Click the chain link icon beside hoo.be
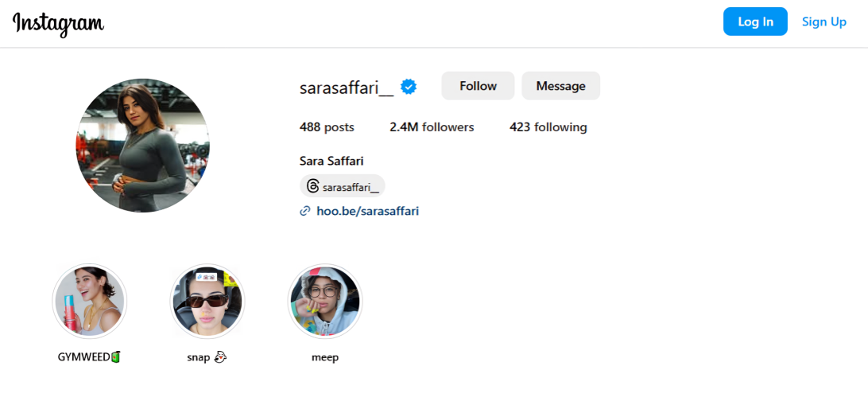Viewport: 868px width, 409px height. [x=304, y=211]
